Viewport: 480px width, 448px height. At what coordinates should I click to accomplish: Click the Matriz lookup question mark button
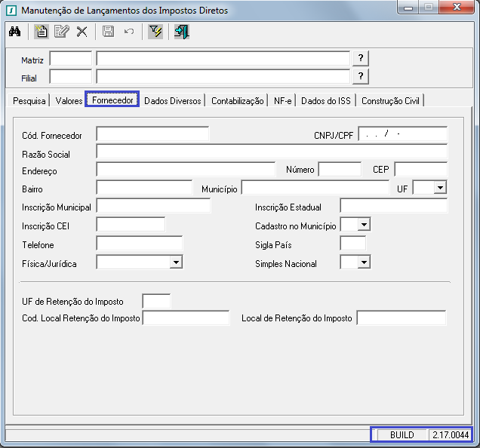point(362,58)
